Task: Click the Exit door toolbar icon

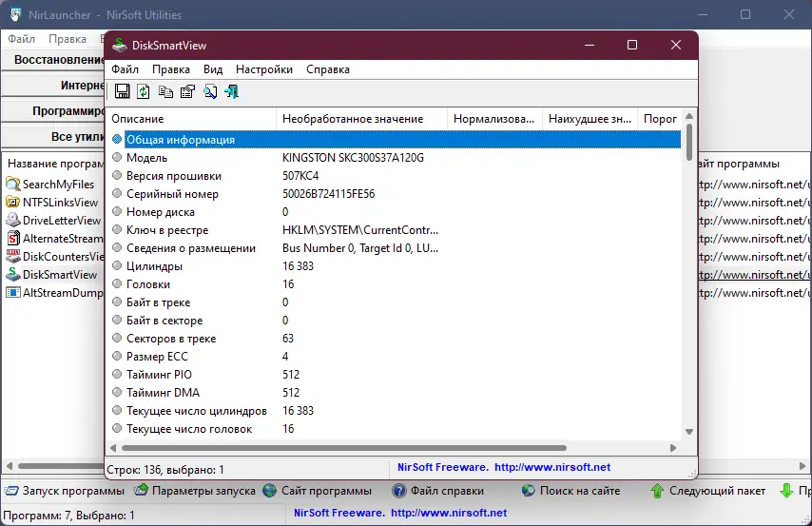Action: 231,91
